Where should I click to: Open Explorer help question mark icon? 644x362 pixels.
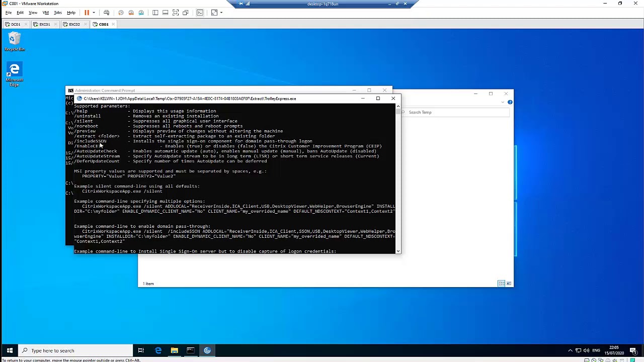tap(510, 102)
